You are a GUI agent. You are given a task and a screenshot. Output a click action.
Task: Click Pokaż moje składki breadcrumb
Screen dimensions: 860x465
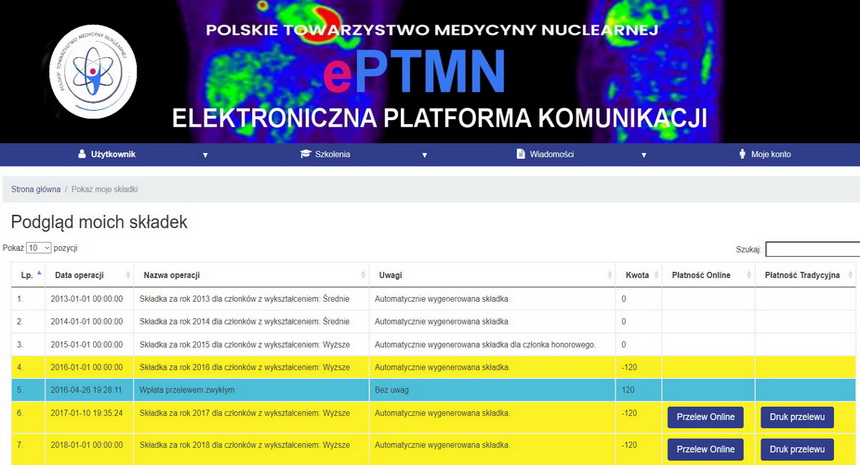point(104,189)
